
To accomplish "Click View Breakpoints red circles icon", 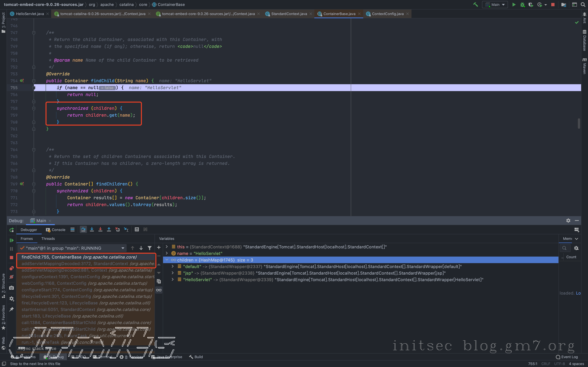I will (11, 268).
